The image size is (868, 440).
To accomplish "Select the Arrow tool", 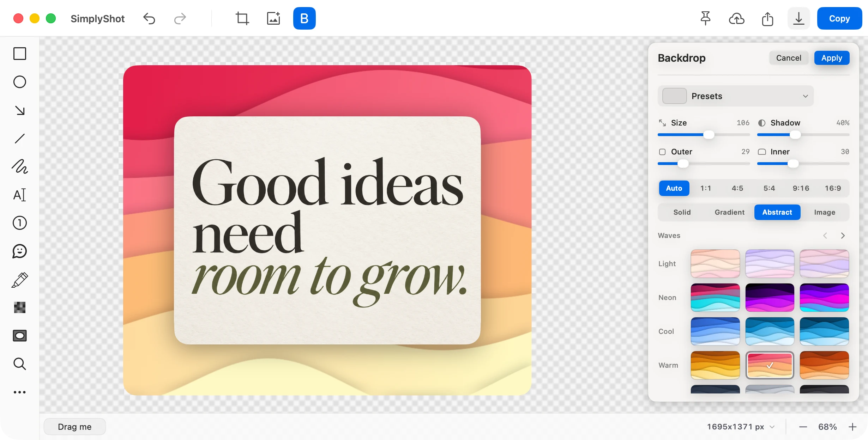I will coord(20,110).
